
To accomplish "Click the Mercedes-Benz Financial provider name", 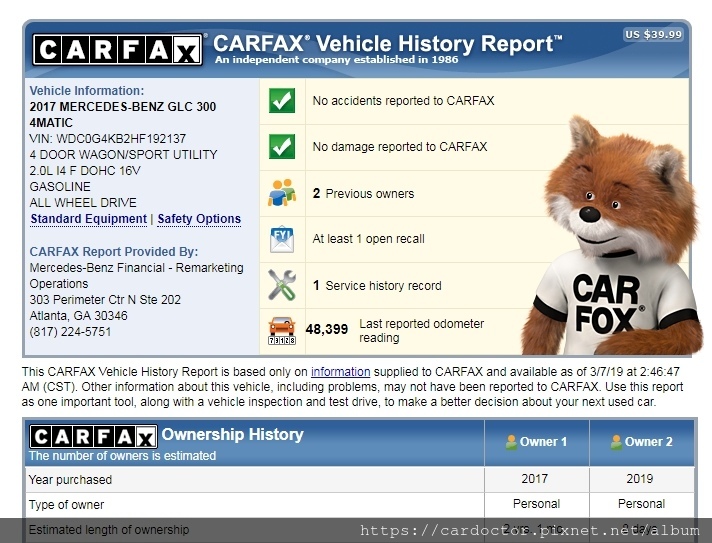I will [x=136, y=276].
